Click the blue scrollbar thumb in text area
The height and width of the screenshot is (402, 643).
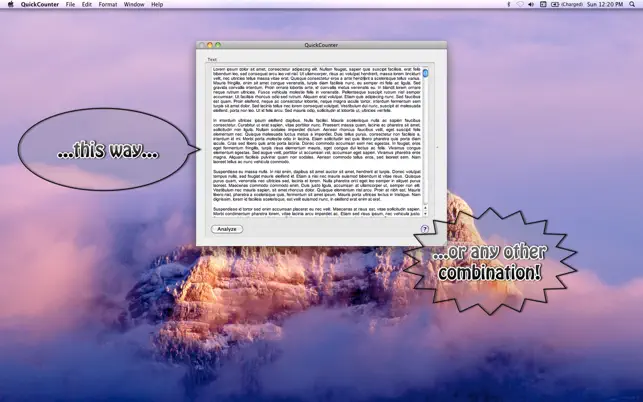click(425, 73)
